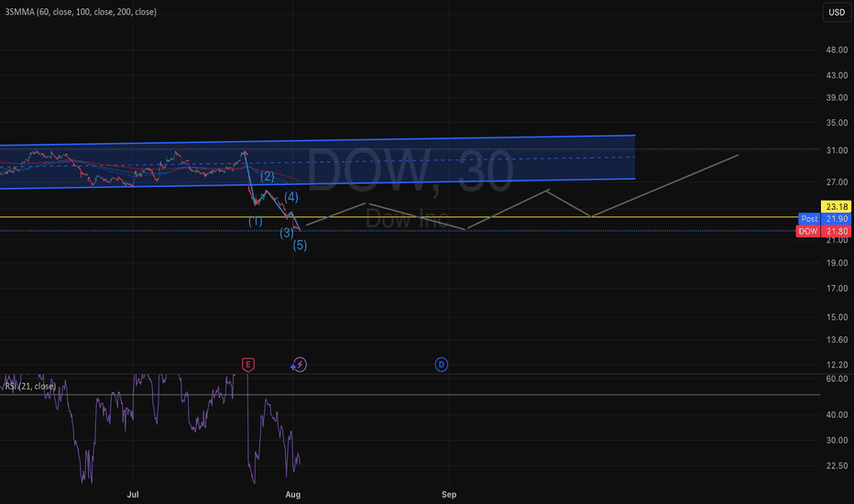Click the 27.00 price axis label
This screenshot has width=854, height=504.
(x=837, y=182)
